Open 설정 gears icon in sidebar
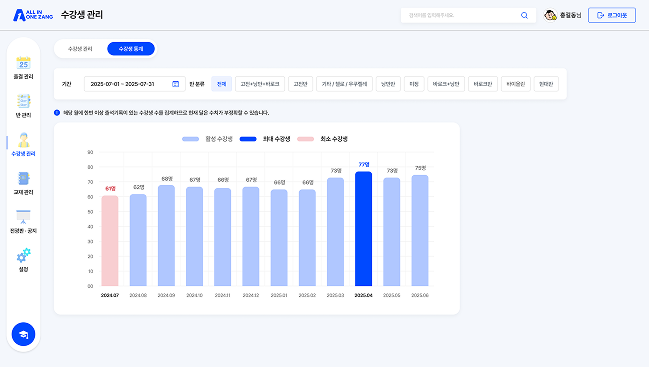This screenshot has width=649, height=367. tap(23, 255)
